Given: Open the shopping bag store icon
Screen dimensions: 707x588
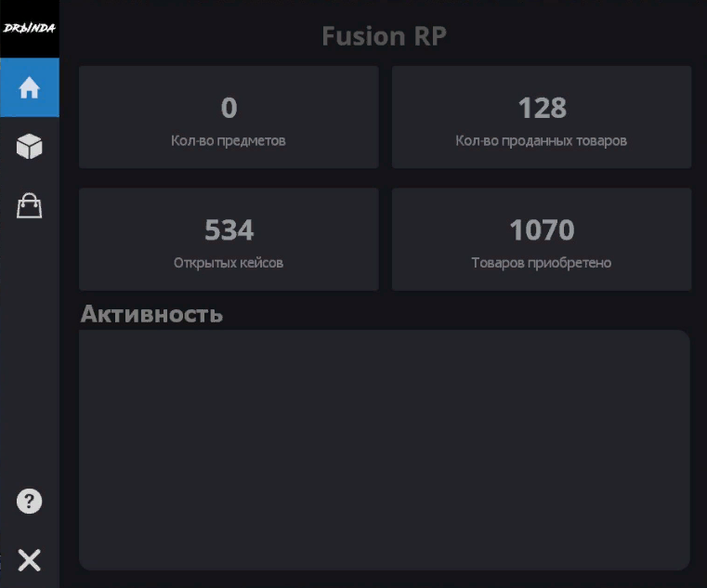Looking at the screenshot, I should pos(29,205).
